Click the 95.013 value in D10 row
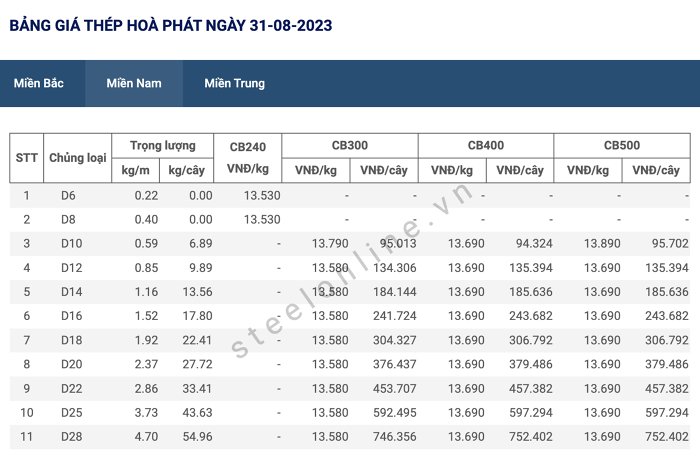This screenshot has width=700, height=460. coord(398,244)
